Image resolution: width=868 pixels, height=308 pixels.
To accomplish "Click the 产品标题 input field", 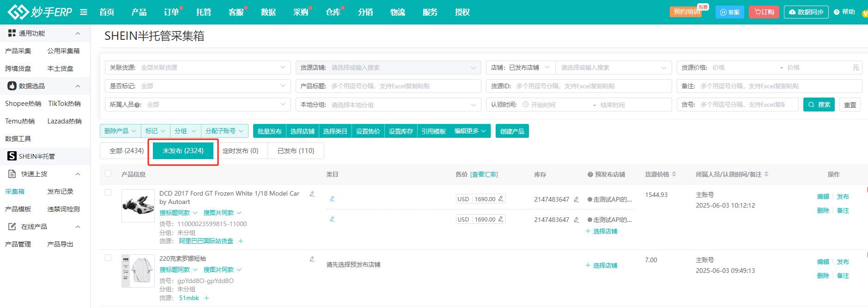I will (x=388, y=86).
